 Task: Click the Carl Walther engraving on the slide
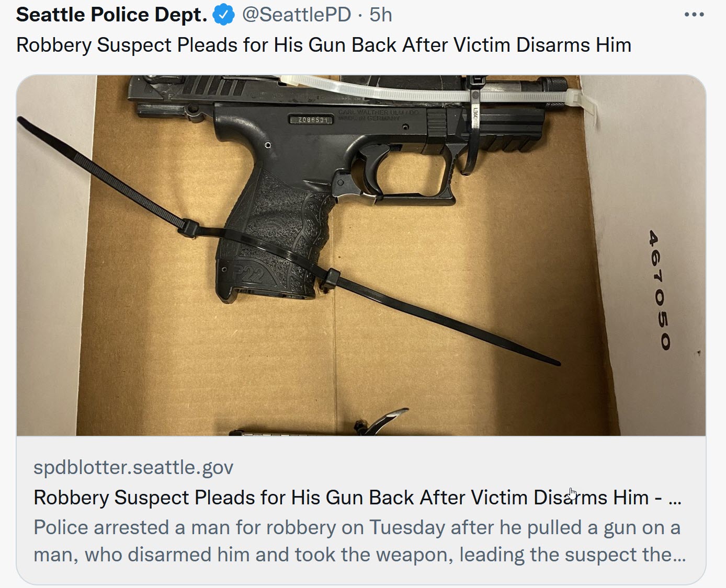coord(378,115)
